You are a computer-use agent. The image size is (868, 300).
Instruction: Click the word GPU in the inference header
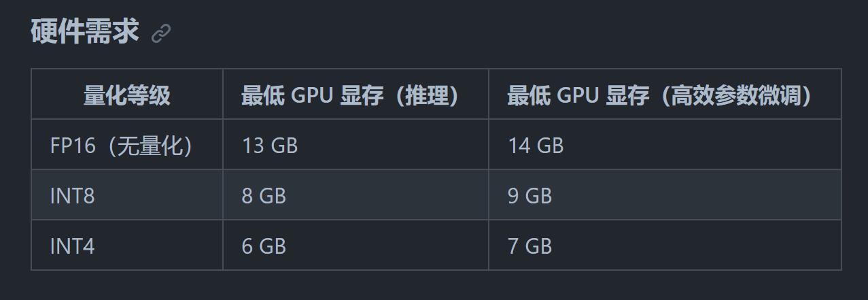pyautogui.click(x=312, y=96)
